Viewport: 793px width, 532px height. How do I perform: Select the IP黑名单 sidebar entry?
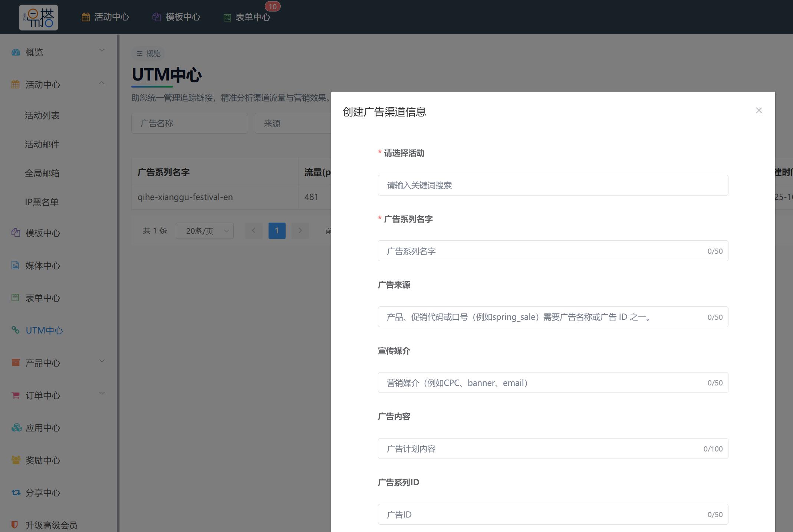point(41,202)
